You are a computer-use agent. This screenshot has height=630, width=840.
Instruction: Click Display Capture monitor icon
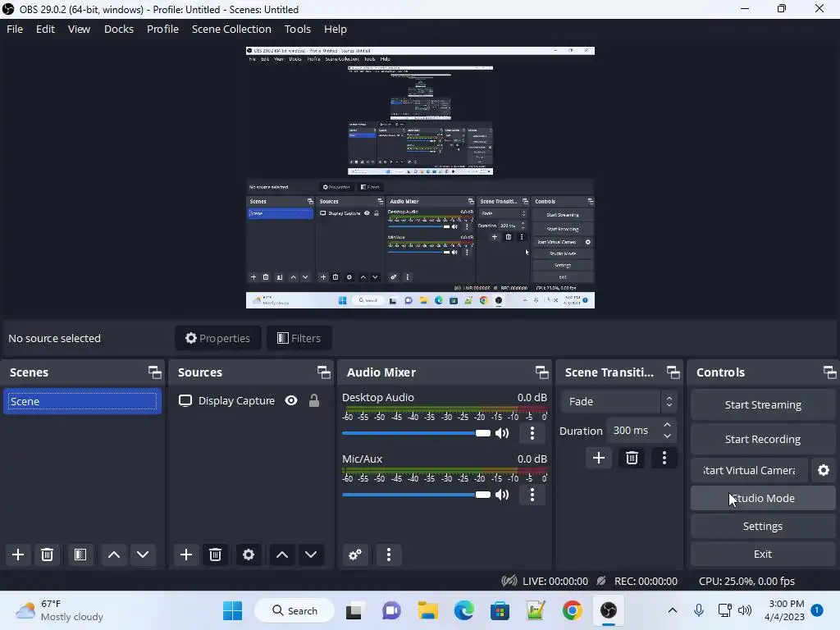tap(185, 400)
